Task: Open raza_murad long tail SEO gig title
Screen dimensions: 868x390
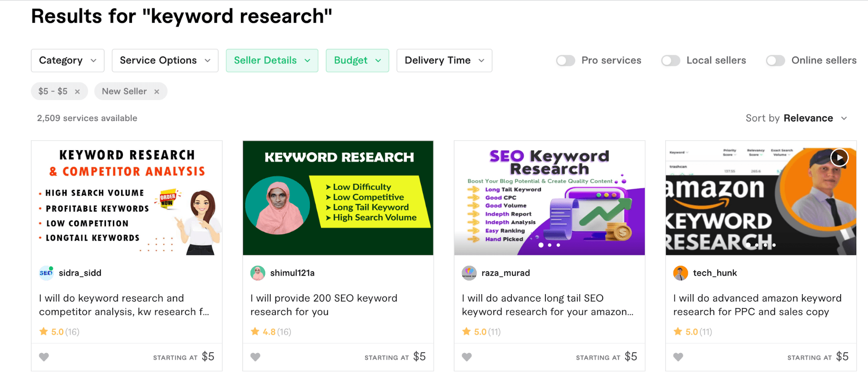Action: pos(548,305)
